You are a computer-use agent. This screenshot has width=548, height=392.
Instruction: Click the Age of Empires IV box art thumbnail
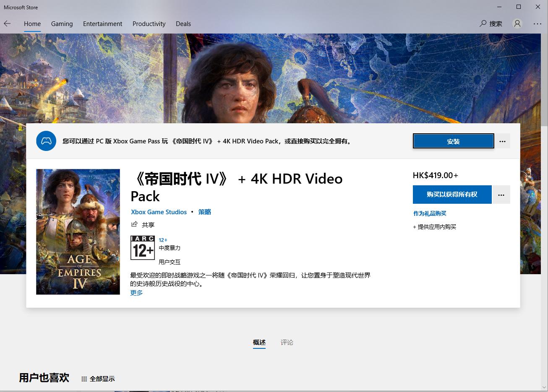[x=78, y=231]
